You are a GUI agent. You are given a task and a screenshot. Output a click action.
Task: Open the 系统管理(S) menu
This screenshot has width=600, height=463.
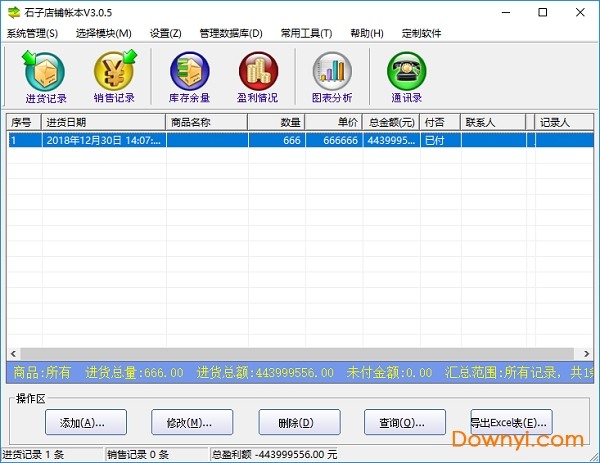coord(32,34)
